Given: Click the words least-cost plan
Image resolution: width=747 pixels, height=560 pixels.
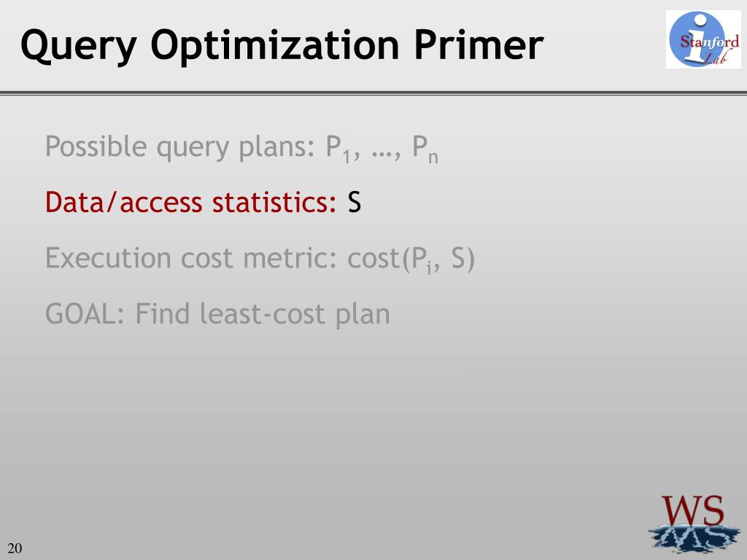Looking at the screenshot, I should [295, 314].
